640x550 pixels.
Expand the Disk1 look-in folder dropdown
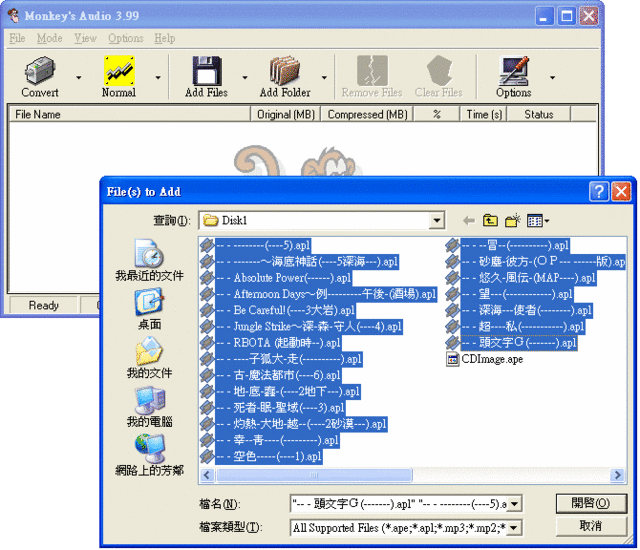tap(437, 221)
